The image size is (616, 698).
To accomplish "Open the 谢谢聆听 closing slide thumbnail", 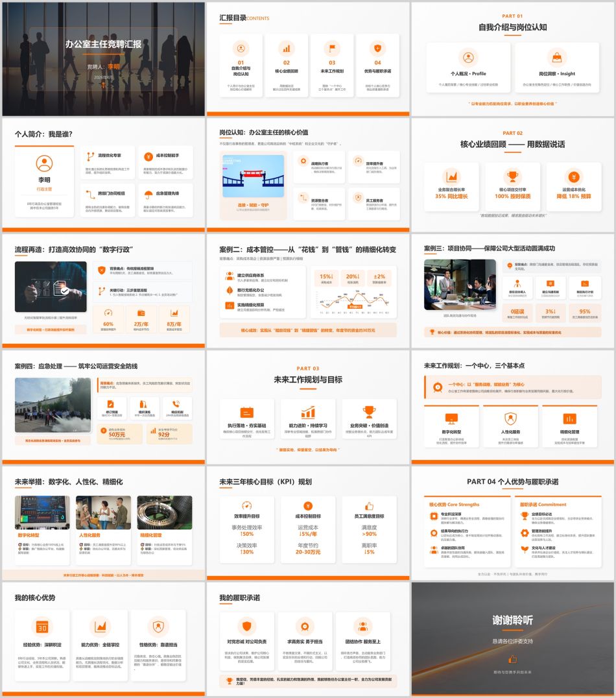I will [x=512, y=640].
